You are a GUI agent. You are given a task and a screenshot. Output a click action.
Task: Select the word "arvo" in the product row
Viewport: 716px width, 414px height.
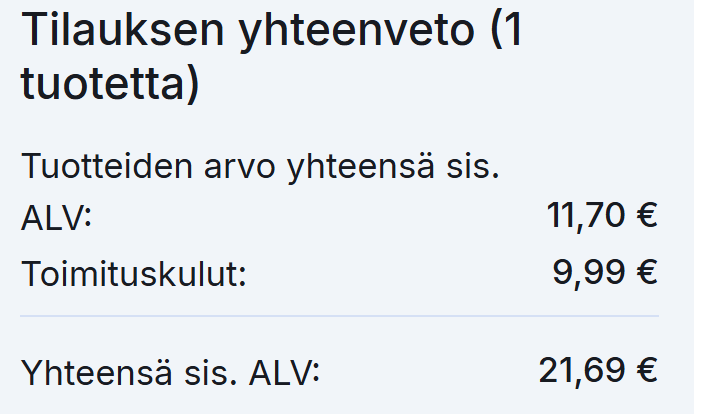coord(239,167)
